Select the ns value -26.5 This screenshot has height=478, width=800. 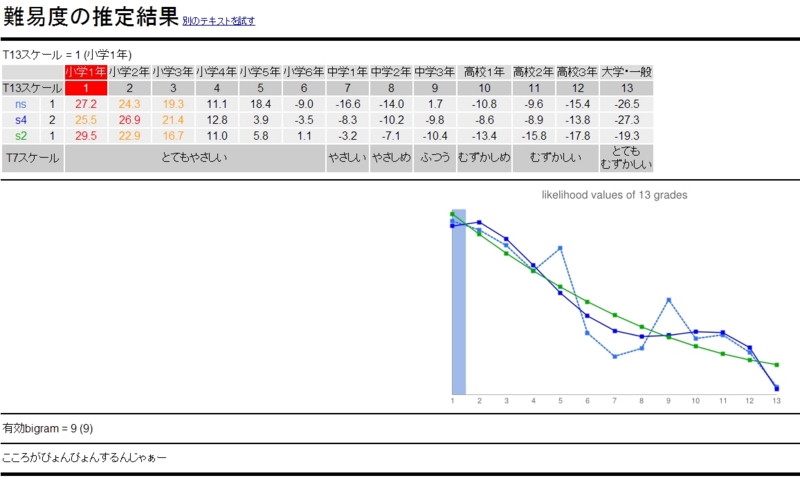pyautogui.click(x=627, y=104)
